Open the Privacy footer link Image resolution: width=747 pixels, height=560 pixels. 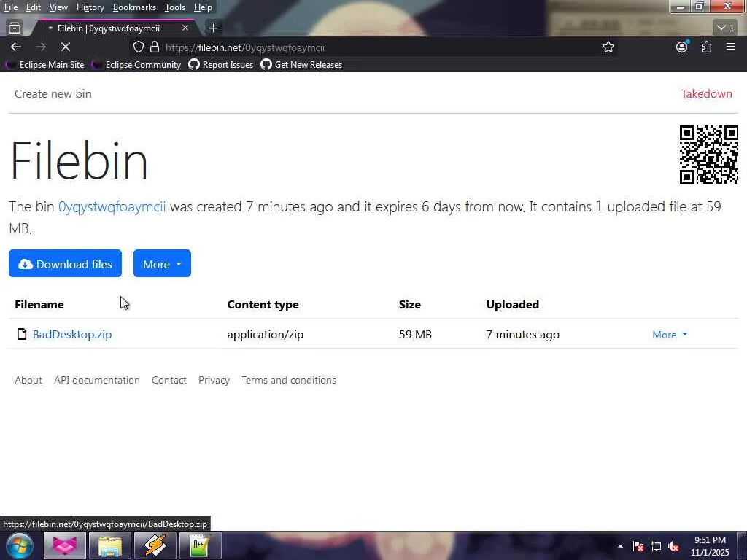point(214,380)
